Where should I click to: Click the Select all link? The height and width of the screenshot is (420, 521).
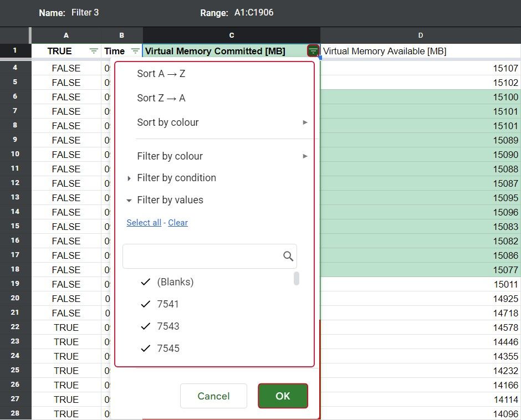(x=144, y=222)
